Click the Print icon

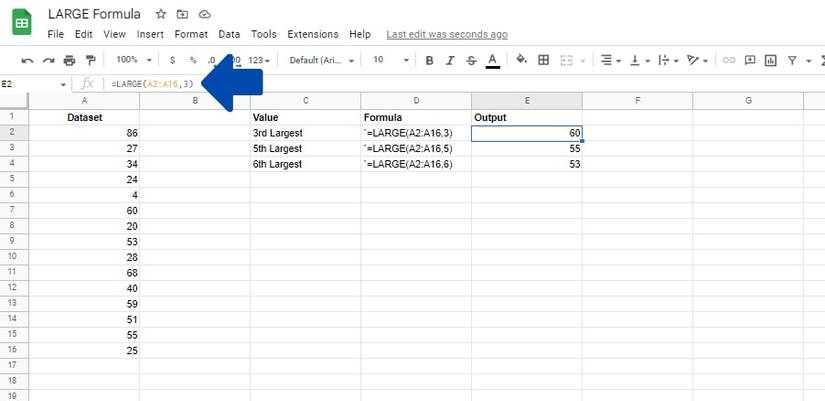[x=69, y=61]
